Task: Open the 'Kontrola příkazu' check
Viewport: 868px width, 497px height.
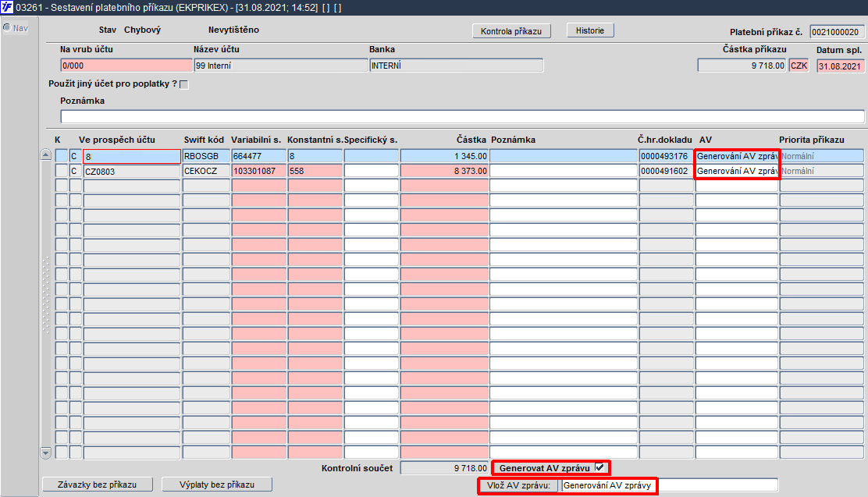Action: point(511,31)
